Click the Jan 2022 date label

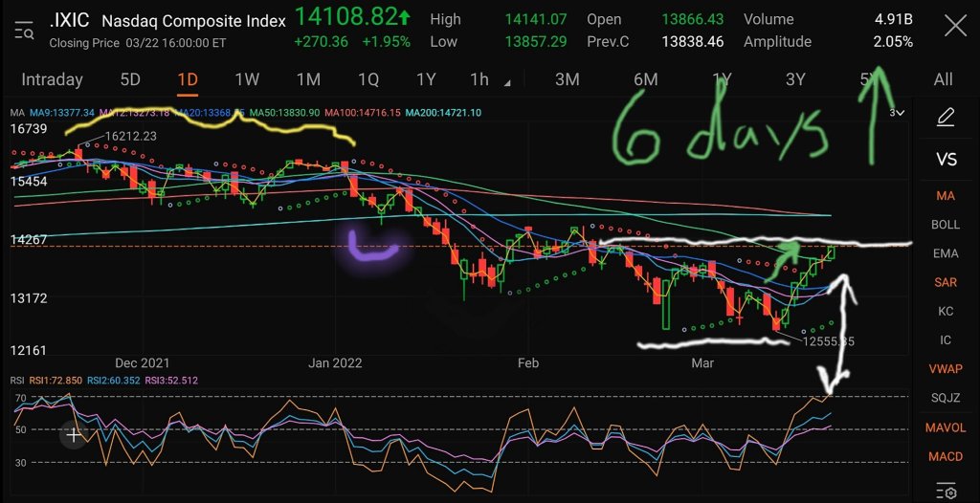pyautogui.click(x=335, y=363)
